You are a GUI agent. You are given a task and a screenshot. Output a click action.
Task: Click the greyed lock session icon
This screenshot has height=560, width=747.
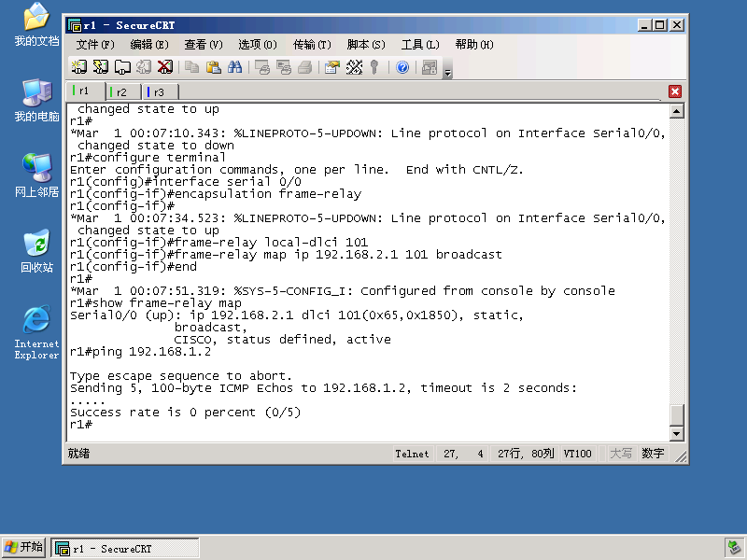coord(430,67)
